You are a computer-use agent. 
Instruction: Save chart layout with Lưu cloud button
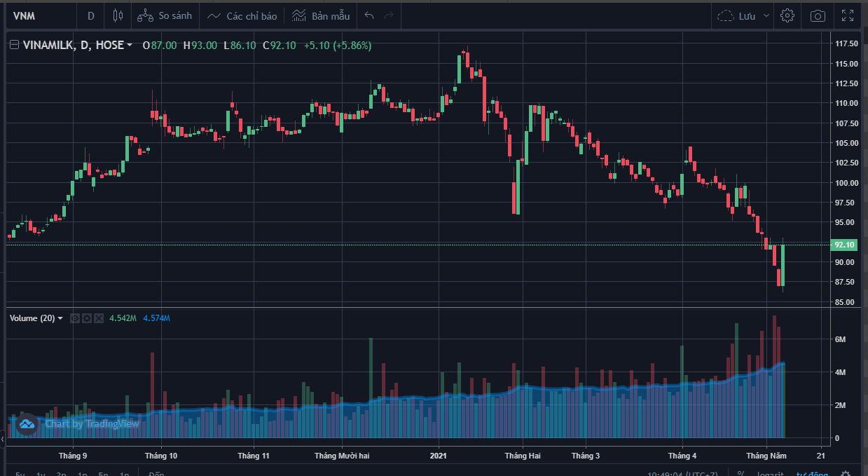737,15
